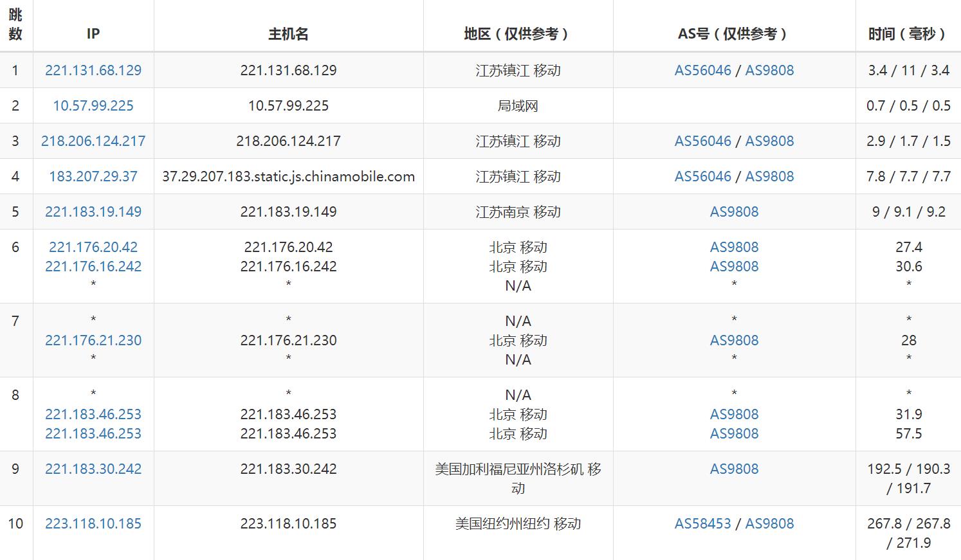The image size is (961, 560).
Task: Open the 221.176.20.42 link in the IP column
Action: click(x=93, y=247)
